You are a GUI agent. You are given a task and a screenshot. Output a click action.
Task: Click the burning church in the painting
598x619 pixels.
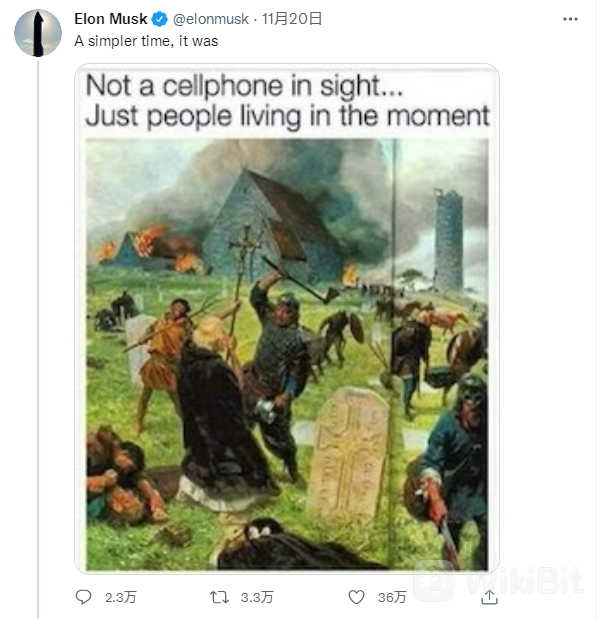[x=274, y=225]
